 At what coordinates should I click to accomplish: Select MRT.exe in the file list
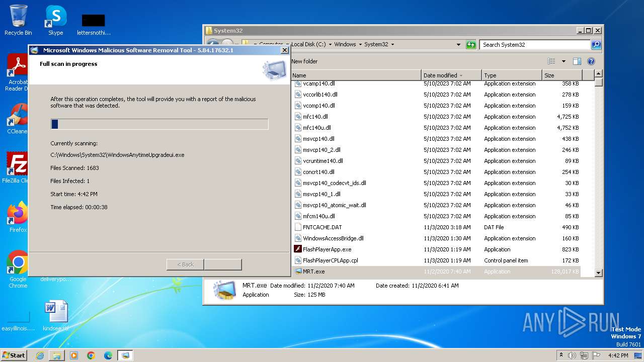(x=437, y=271)
